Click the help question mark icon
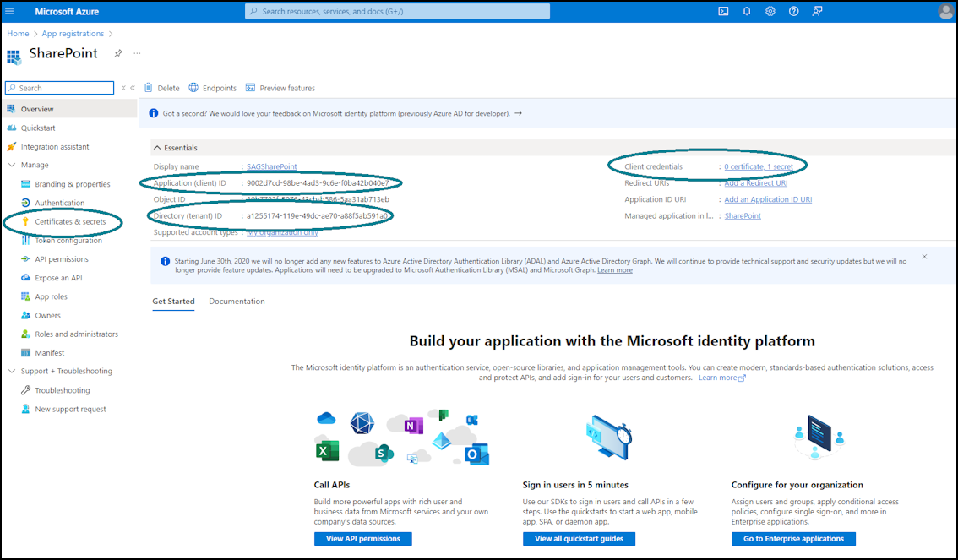This screenshot has width=958, height=560. (793, 11)
